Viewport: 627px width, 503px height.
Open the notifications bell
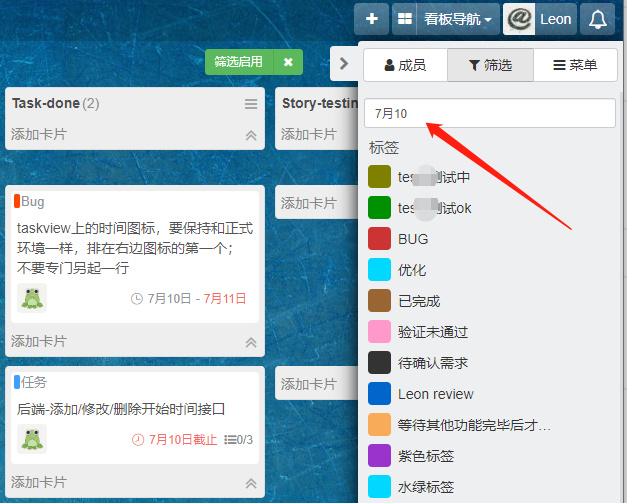pyautogui.click(x=598, y=18)
